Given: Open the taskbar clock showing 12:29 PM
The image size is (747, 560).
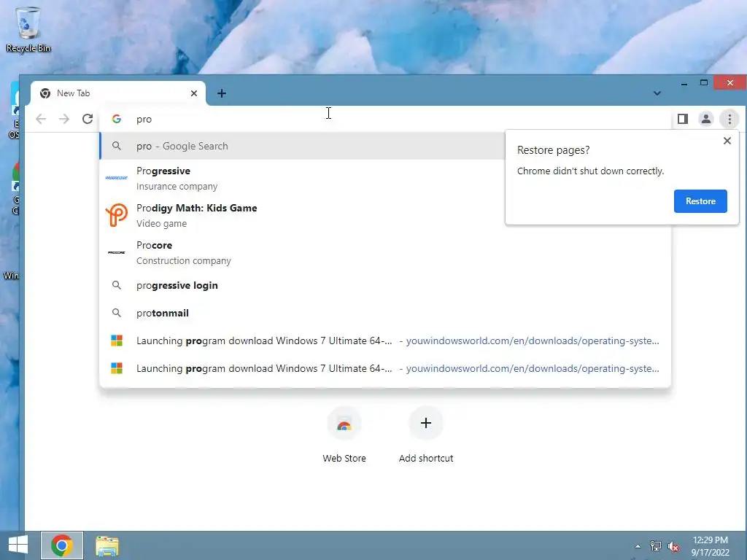Looking at the screenshot, I should (x=711, y=546).
